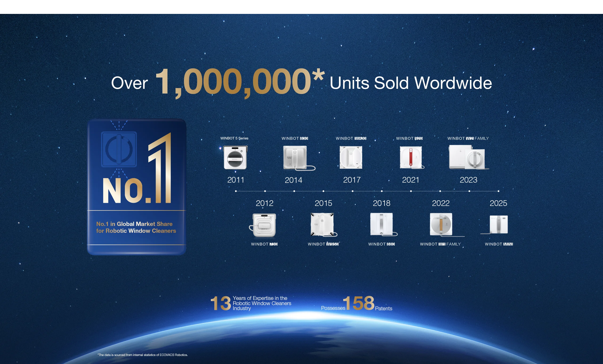Click the WINBOT W1 FAMILY product image
Image resolution: width=603 pixels, height=364 pixels.
[x=441, y=224]
